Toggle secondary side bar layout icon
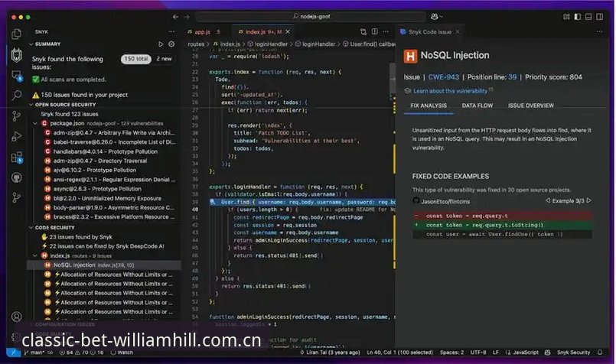 click(599, 17)
